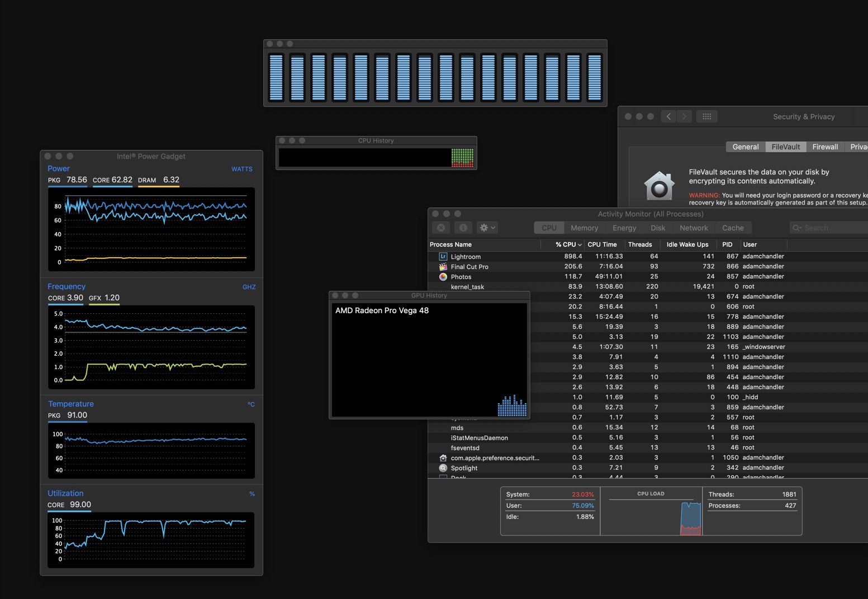Click the Threads 1881 value
The image size is (868, 599).
(789, 494)
